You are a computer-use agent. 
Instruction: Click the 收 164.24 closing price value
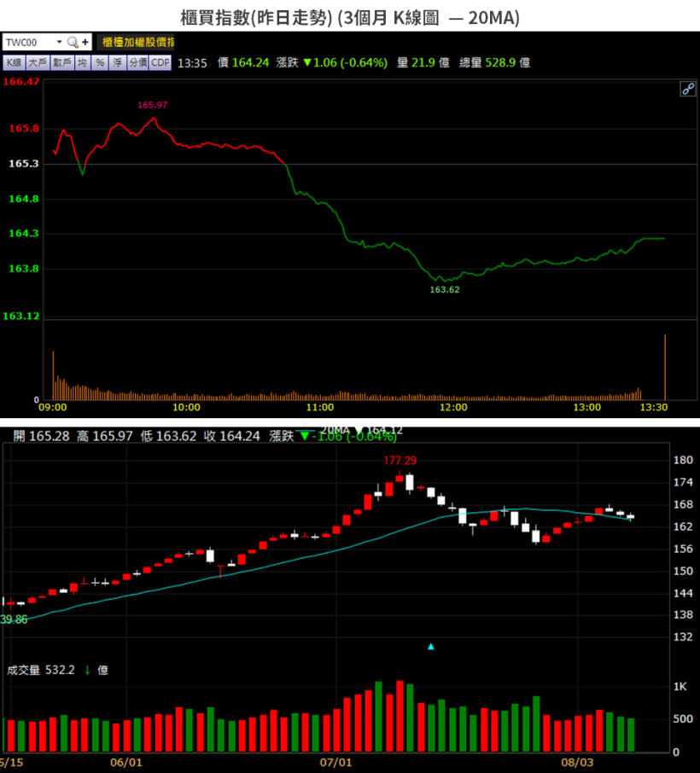click(232, 436)
